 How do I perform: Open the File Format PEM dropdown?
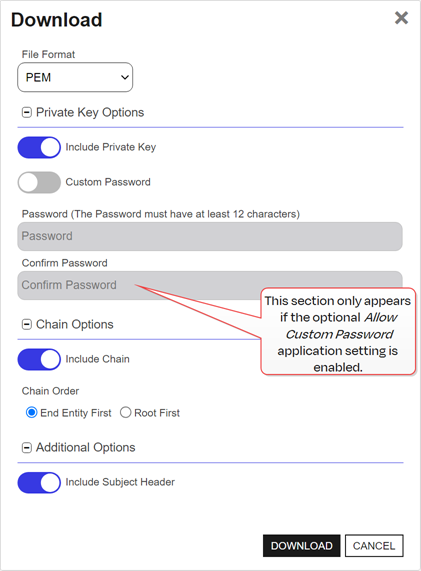(75, 77)
